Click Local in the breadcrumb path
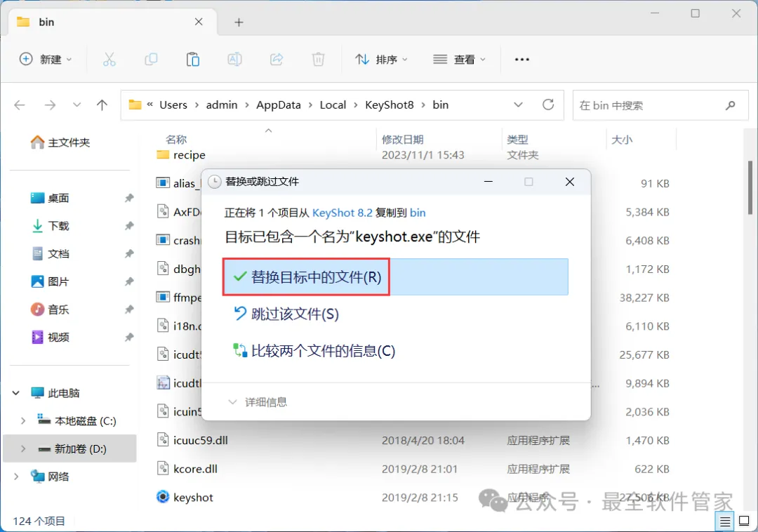 (x=333, y=105)
